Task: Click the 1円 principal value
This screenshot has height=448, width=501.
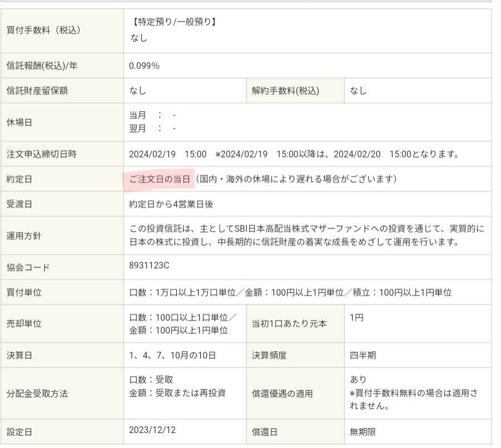Action: (x=356, y=318)
